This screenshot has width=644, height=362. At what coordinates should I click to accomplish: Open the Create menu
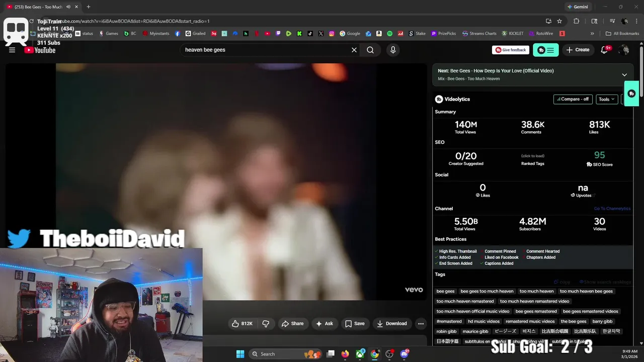(578, 50)
